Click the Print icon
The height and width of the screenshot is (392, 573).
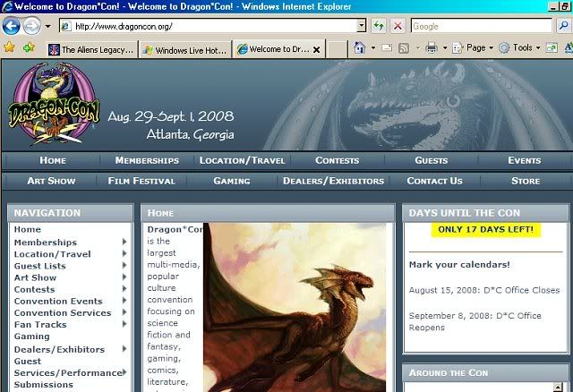click(x=432, y=47)
